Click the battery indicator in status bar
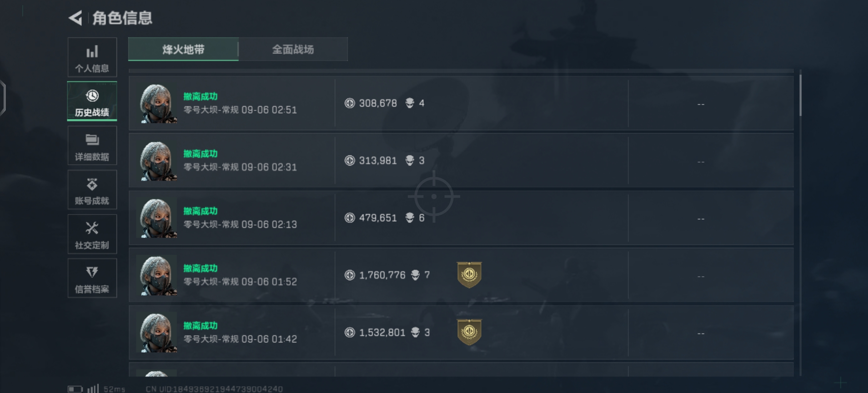 point(75,389)
